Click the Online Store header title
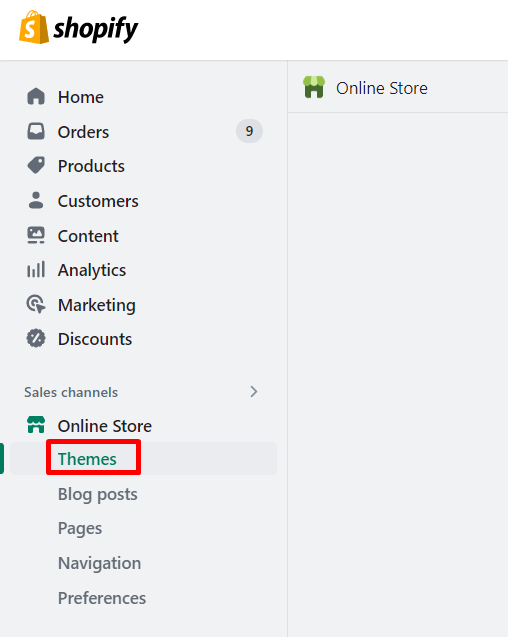The width and height of the screenshot is (508, 637). 382,88
